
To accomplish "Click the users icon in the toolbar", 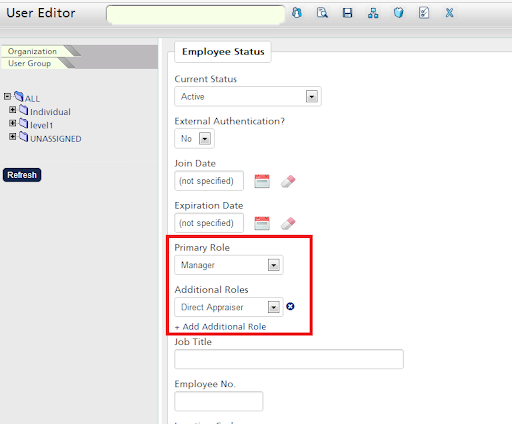I will coord(297,13).
